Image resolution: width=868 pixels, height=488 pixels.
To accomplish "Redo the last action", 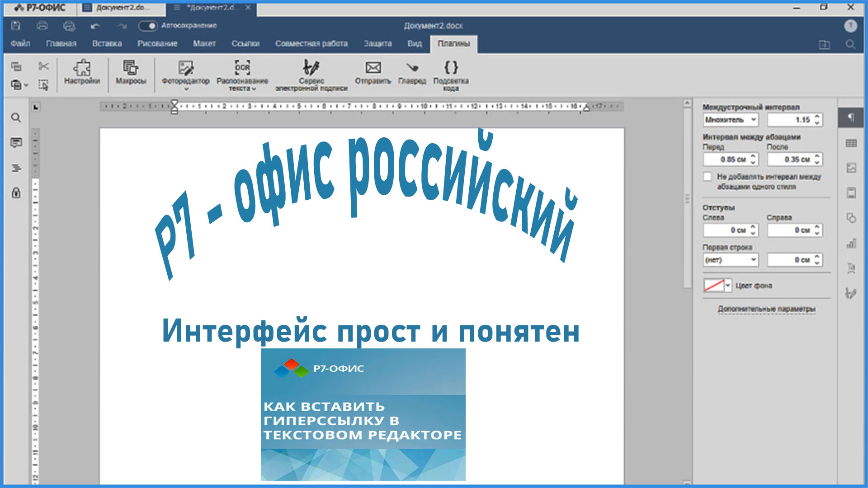I will [122, 26].
